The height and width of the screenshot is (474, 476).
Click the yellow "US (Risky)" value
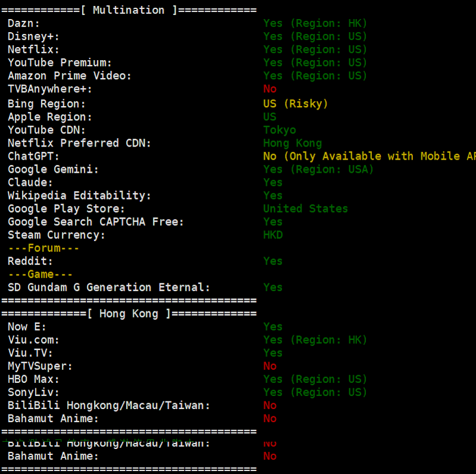[296, 104]
